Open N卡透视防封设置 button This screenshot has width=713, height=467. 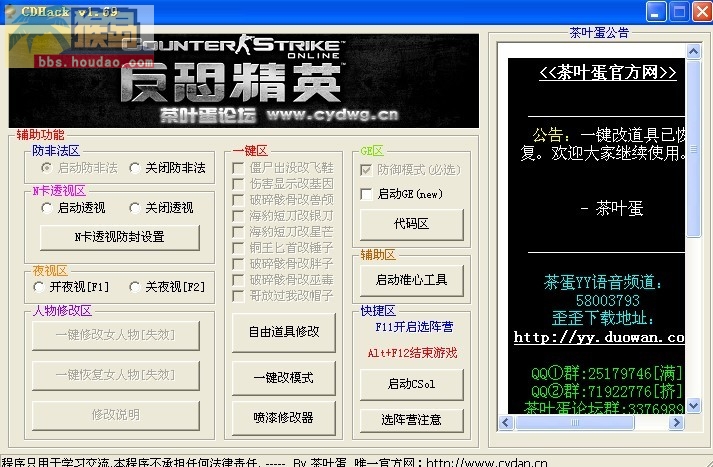[120, 237]
